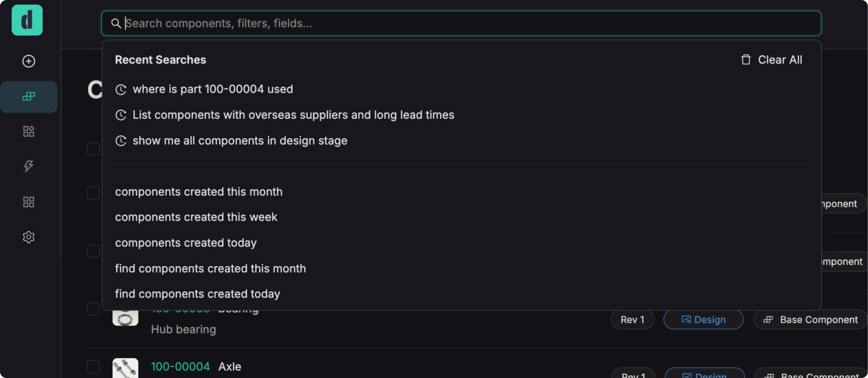
Task: Open component link 100-00004
Action: [x=180, y=366]
